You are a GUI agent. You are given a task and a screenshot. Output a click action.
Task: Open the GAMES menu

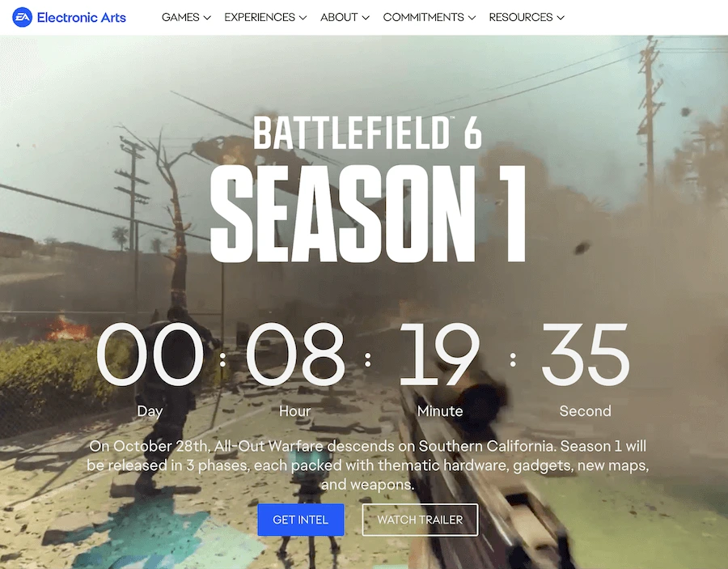click(180, 17)
